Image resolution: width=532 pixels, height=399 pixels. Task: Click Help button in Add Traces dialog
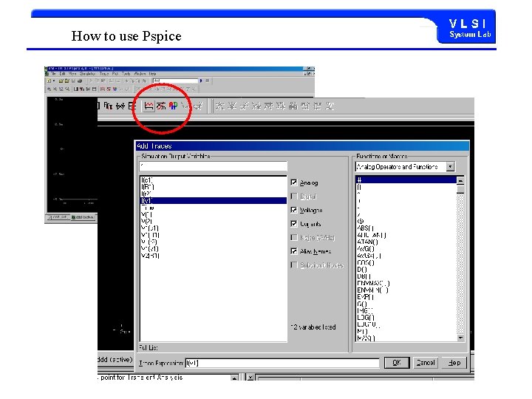tap(454, 363)
